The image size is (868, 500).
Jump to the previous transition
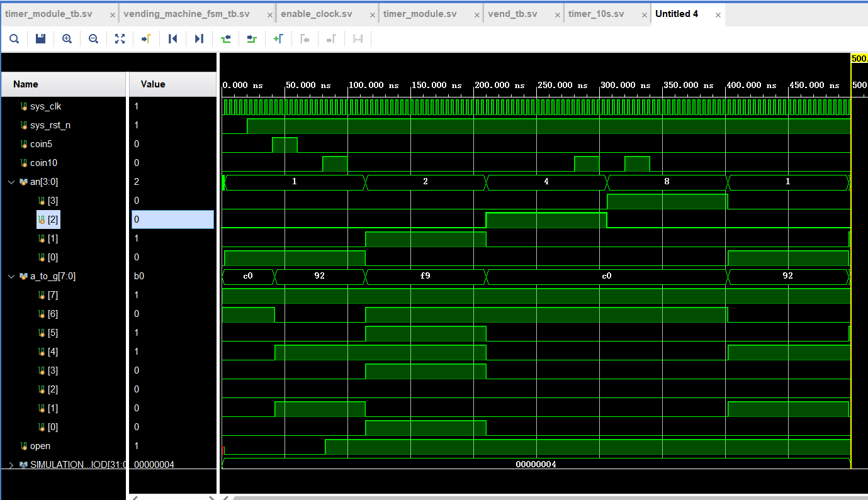click(x=225, y=39)
